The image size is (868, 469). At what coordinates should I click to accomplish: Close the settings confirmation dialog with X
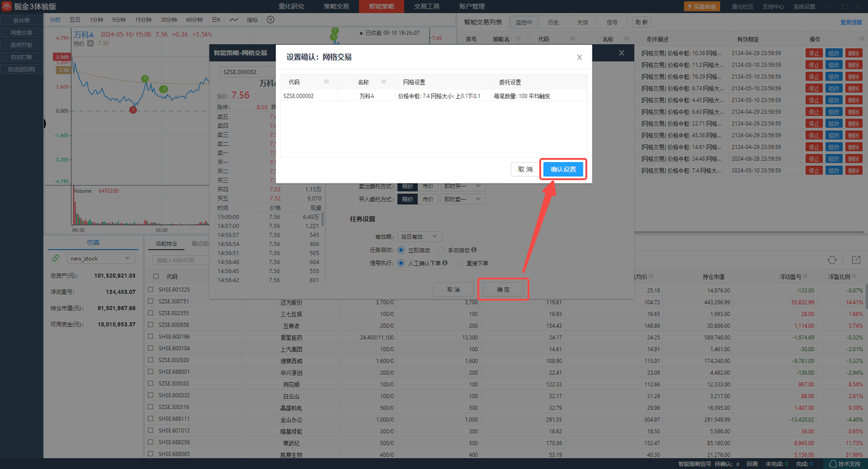(579, 58)
